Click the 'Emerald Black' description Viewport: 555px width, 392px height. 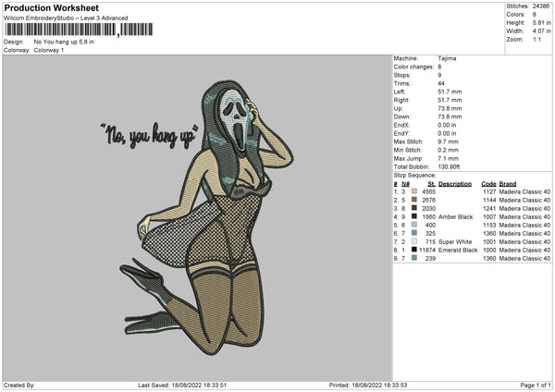click(x=458, y=251)
